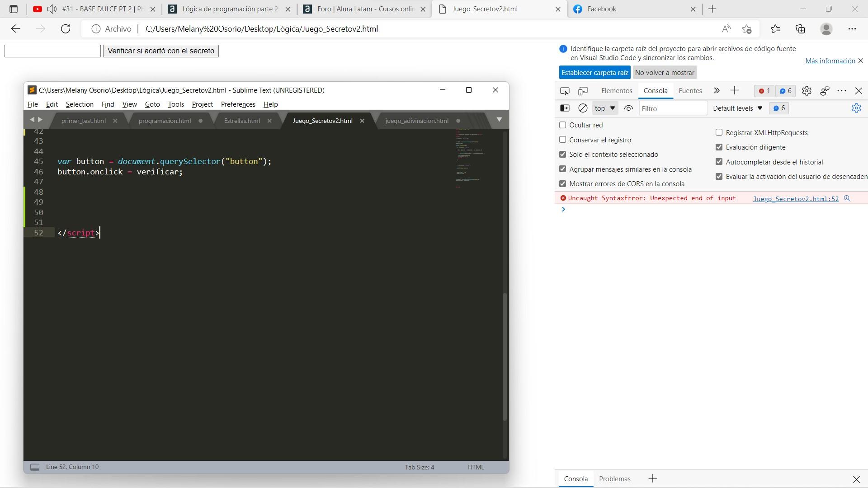This screenshot has height=488, width=868.
Task: Click No volver a mostrar button
Action: (x=665, y=73)
